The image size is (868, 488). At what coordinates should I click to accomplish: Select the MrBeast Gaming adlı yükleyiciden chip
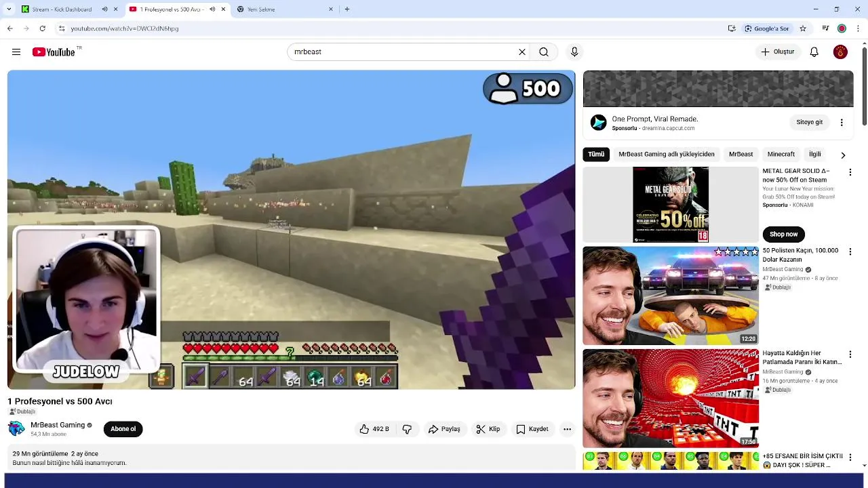(x=667, y=155)
